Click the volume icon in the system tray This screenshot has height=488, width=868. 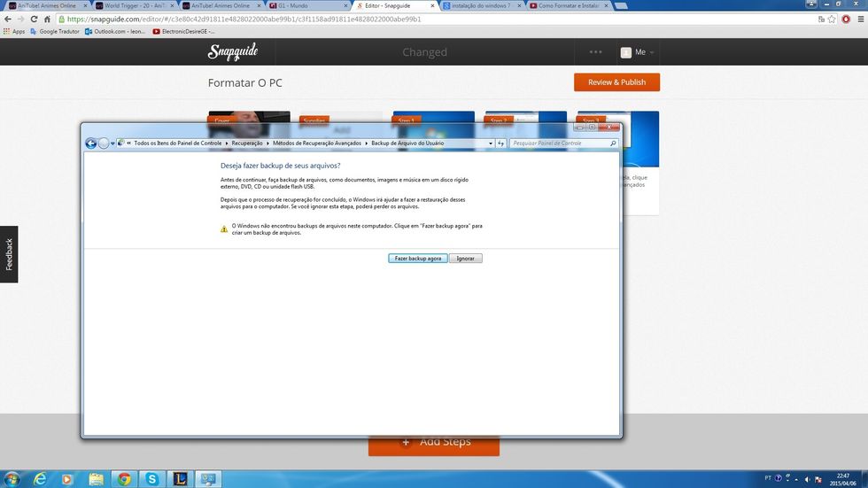pos(807,479)
